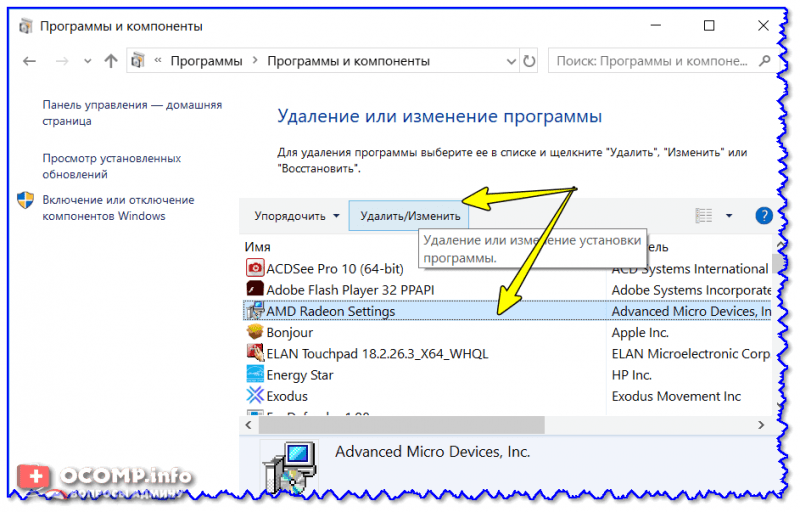Select the Программы breadcrumb
Viewport: 800px width, 512px height.
coord(206,61)
